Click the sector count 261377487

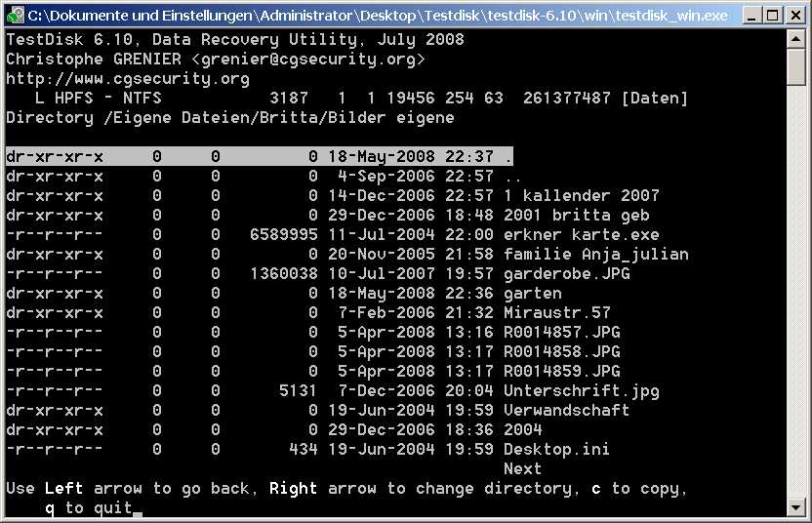click(566, 98)
